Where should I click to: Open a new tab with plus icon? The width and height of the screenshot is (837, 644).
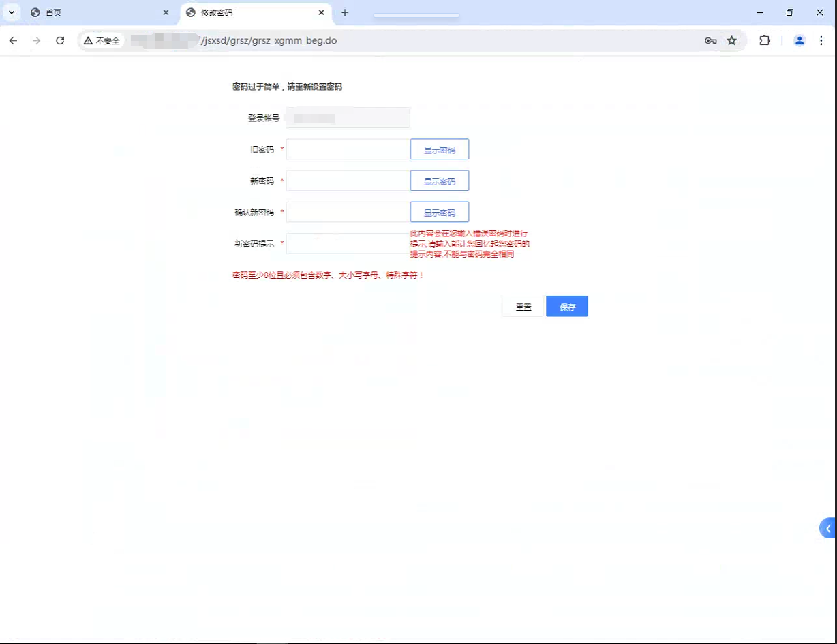tap(345, 12)
